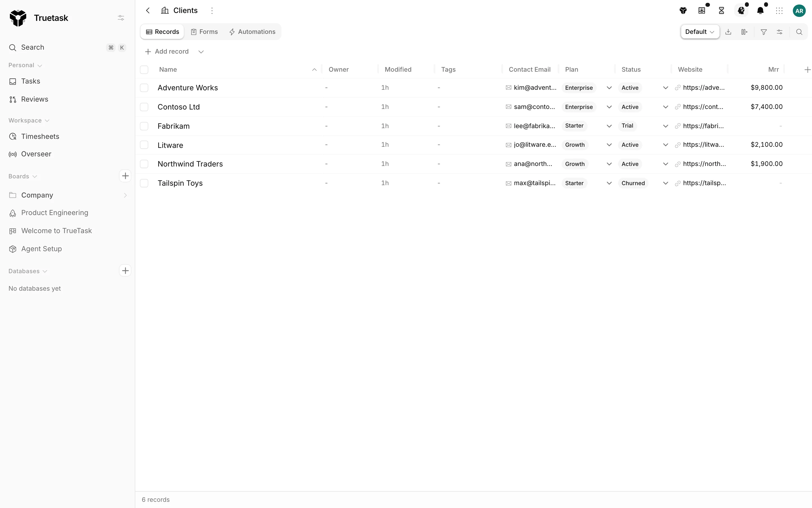Check the Litware row
Screen dimensions: 812x508
[144, 145]
